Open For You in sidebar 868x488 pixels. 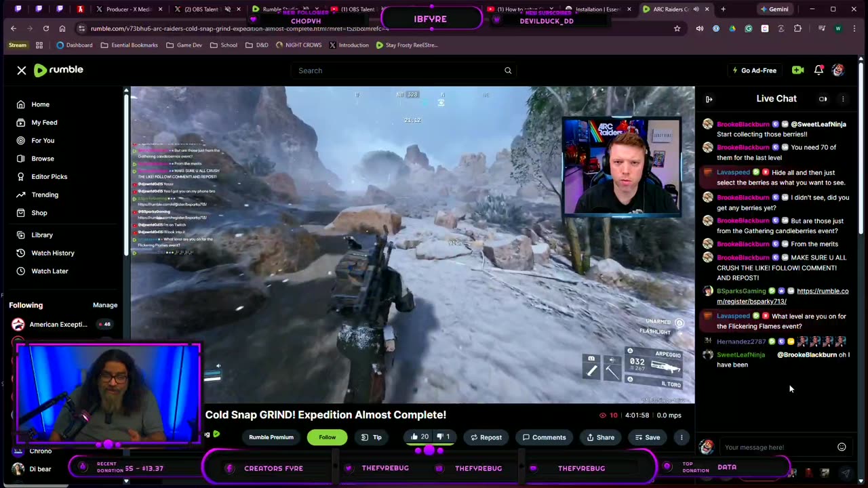[43, 140]
